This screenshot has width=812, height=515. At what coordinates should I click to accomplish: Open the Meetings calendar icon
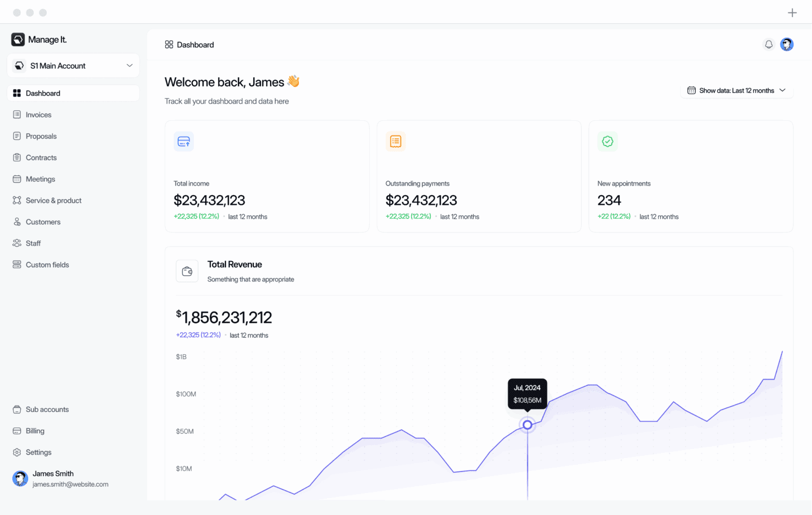(x=17, y=179)
